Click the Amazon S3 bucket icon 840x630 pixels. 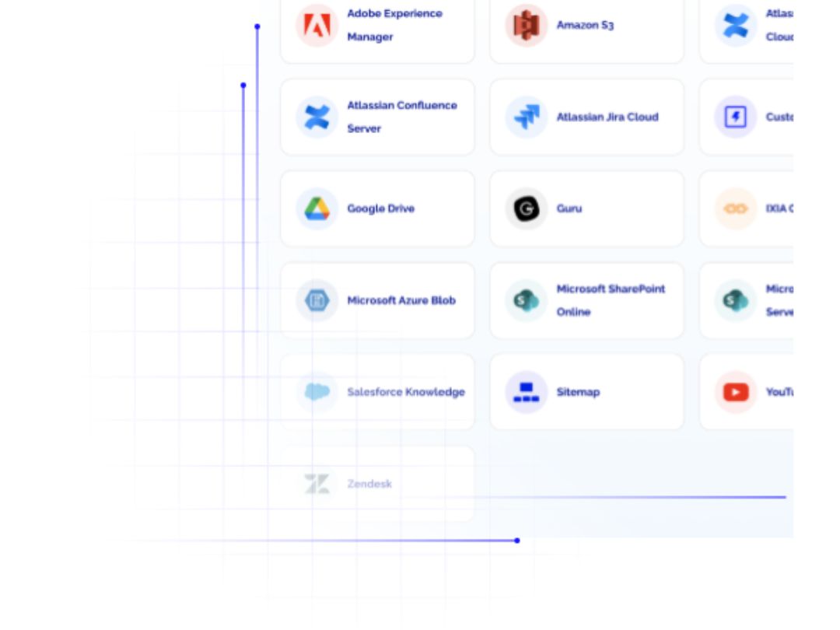click(526, 25)
